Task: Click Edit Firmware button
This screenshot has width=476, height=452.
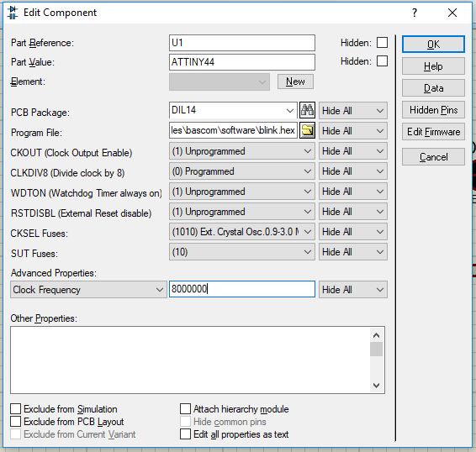Action: click(433, 132)
